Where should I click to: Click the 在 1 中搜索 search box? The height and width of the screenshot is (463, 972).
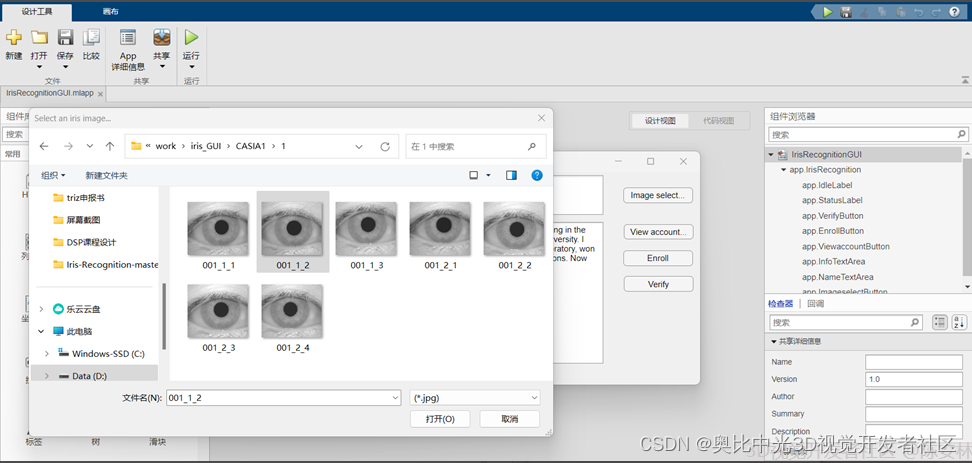475,147
